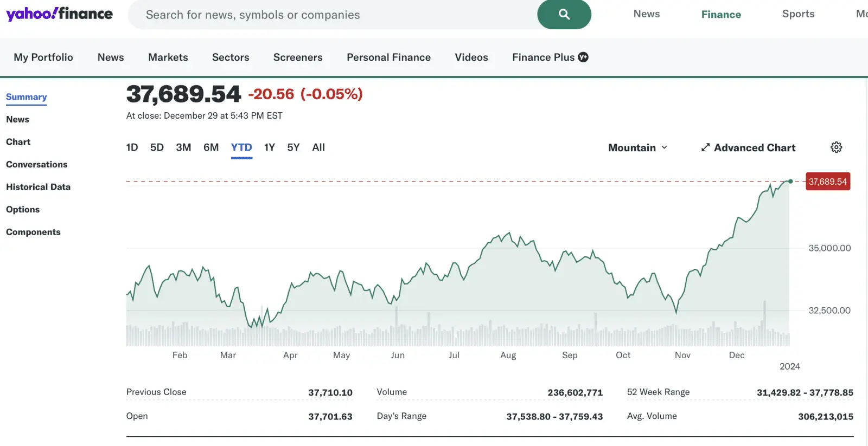Choose the All time range
Image resolution: width=868 pixels, height=446 pixels.
pyautogui.click(x=318, y=147)
